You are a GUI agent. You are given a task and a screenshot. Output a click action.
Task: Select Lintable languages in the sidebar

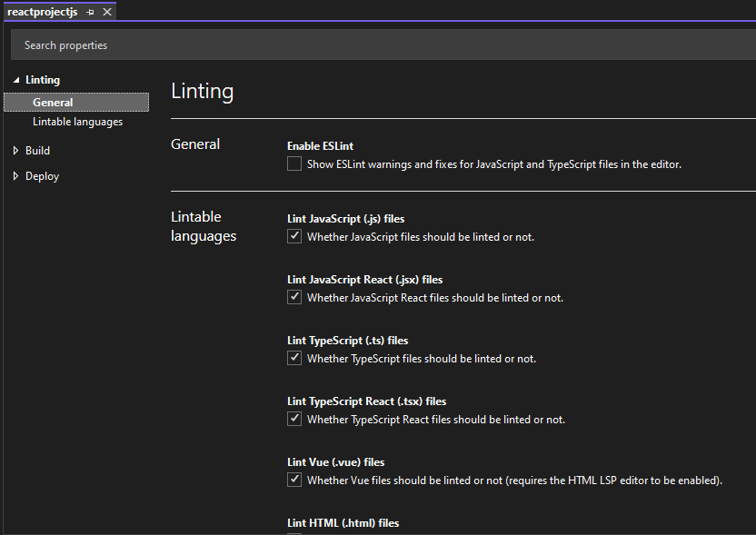pyautogui.click(x=78, y=121)
